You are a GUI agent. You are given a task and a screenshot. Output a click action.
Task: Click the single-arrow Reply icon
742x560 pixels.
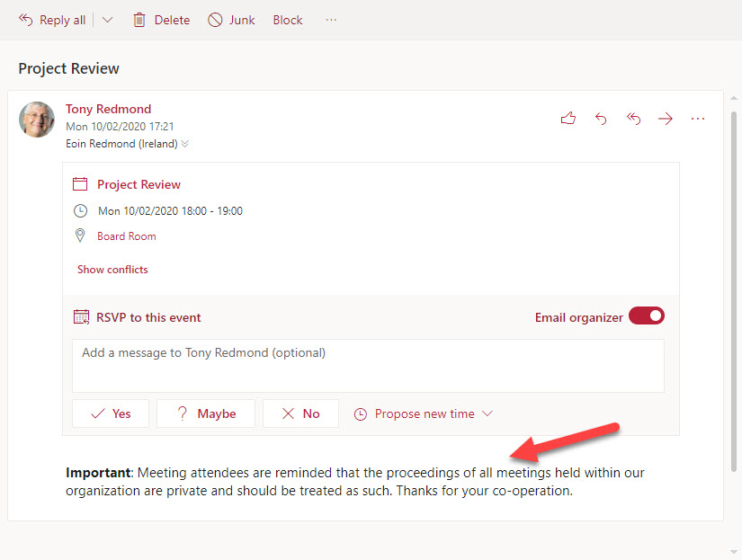pyautogui.click(x=601, y=119)
